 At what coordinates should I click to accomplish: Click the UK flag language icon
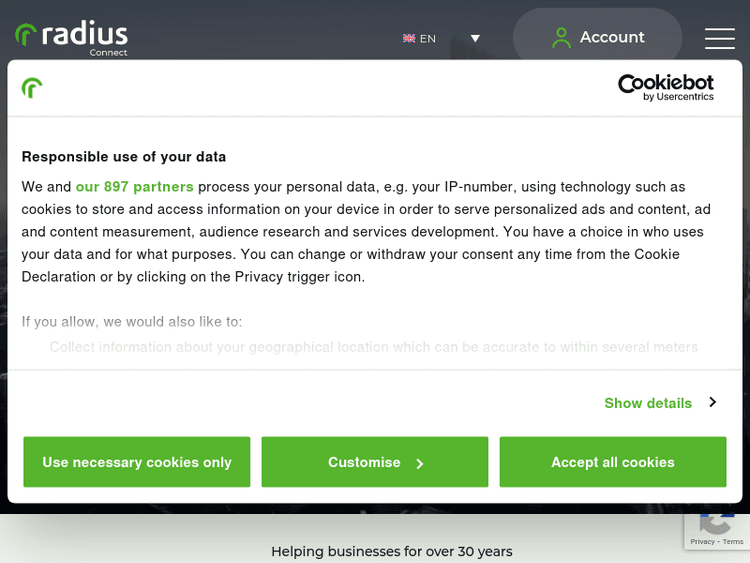click(409, 38)
